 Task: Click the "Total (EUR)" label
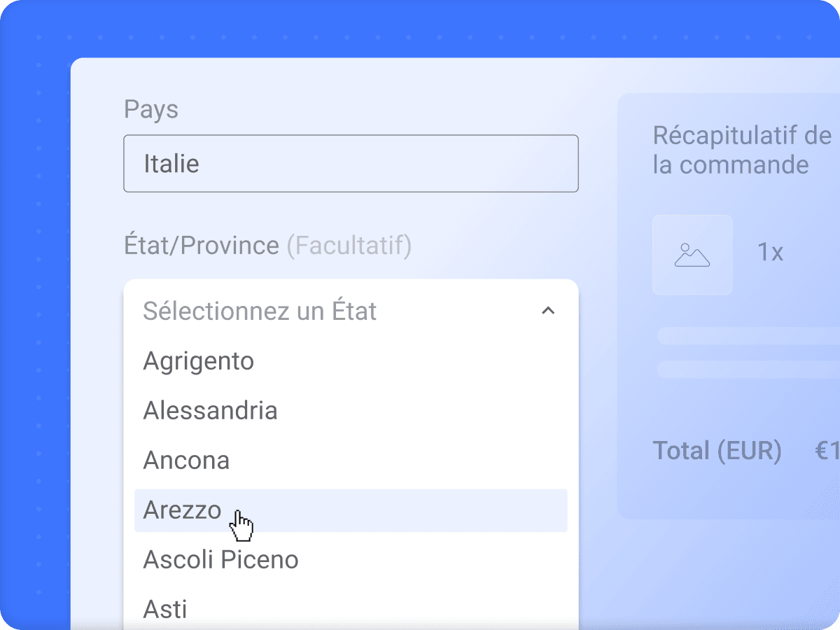point(717,450)
